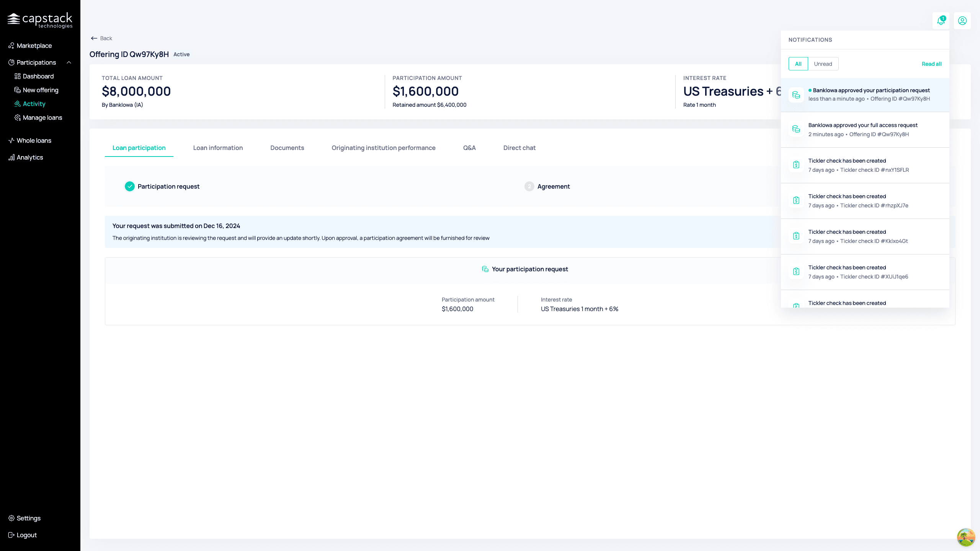Show only Unread notifications
Screen dimensions: 980x551
click(x=823, y=64)
